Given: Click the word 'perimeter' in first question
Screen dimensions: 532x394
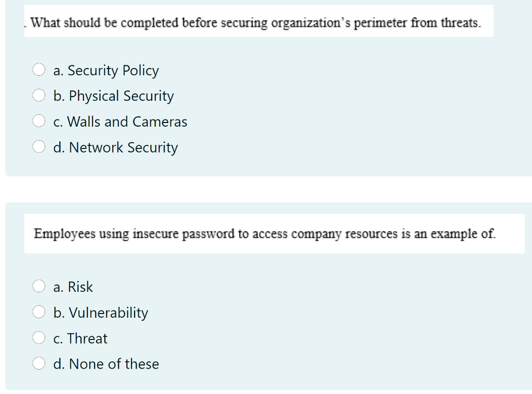Looking at the screenshot, I should 380,23.
